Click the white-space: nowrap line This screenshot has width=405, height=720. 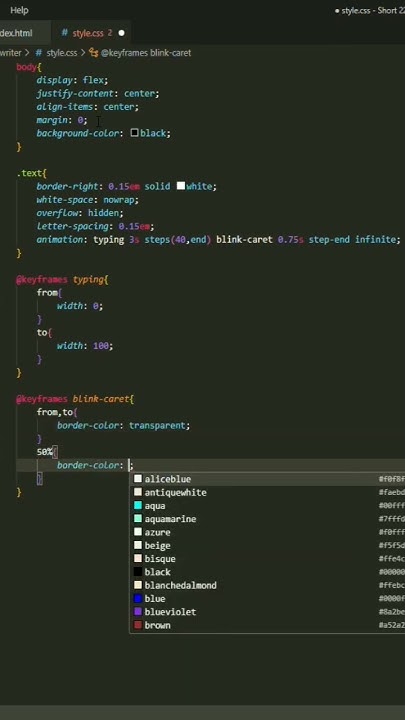click(x=88, y=200)
